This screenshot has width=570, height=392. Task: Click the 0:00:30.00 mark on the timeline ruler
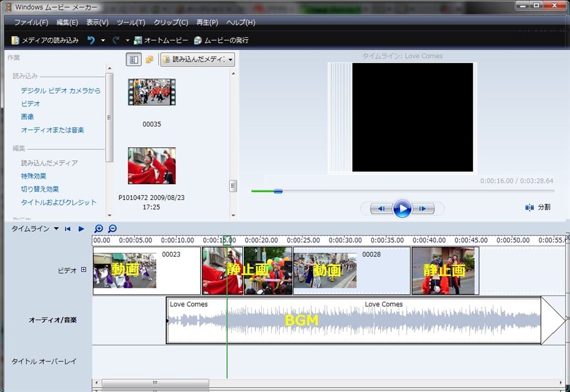coord(345,241)
